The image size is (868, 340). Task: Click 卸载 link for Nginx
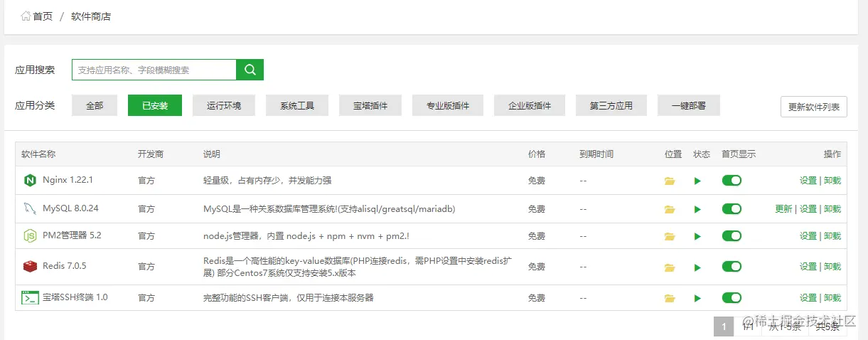point(832,181)
